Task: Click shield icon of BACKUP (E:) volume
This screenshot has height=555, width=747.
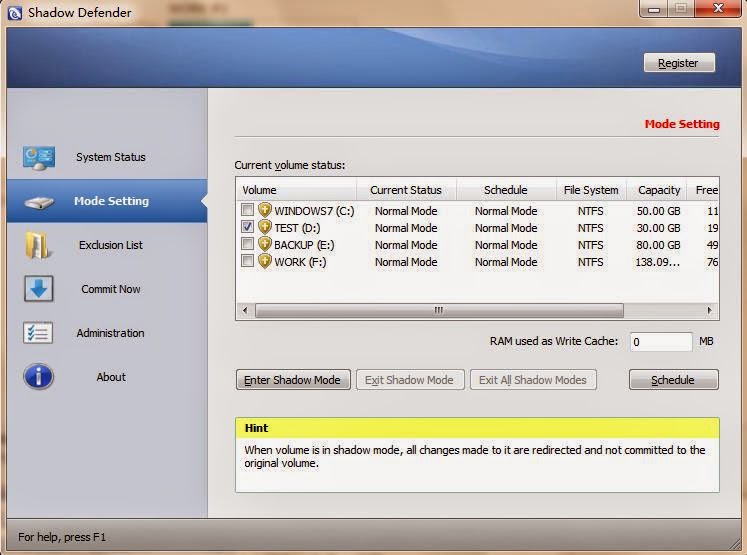Action: coord(265,244)
